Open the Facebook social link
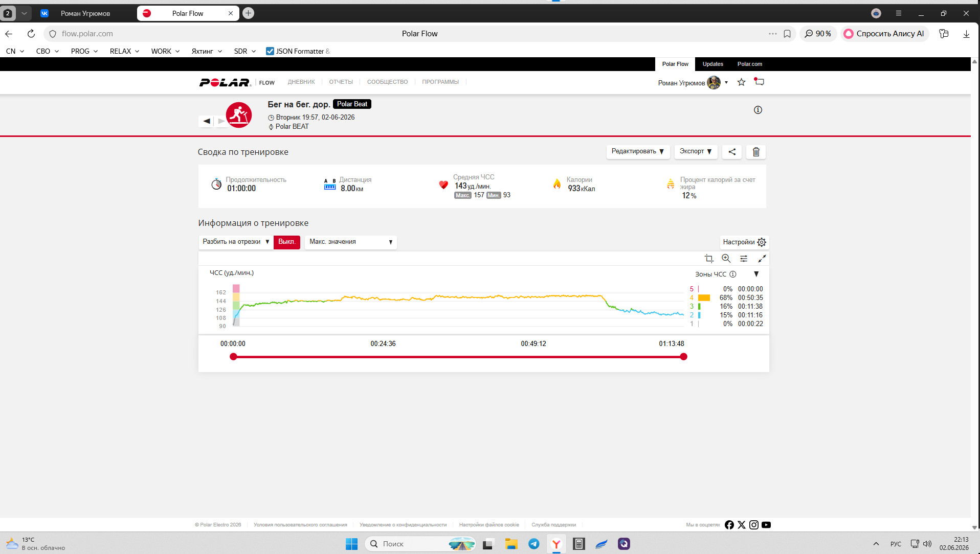The image size is (980, 554). pos(729,525)
